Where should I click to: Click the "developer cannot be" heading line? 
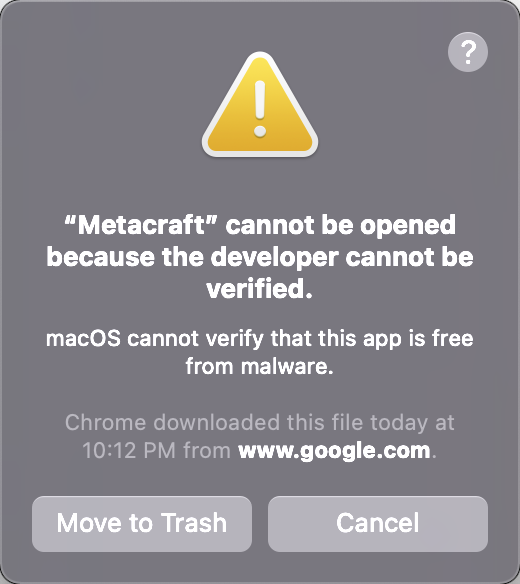pos(342,258)
